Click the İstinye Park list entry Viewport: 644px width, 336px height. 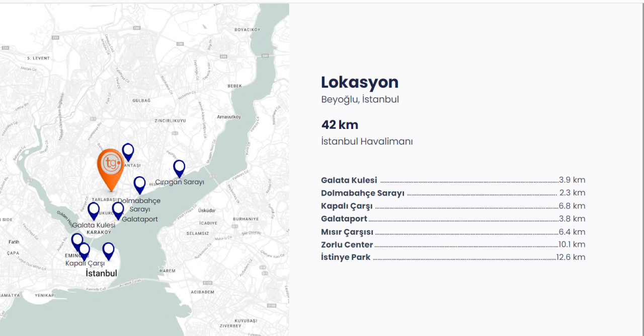coord(346,257)
